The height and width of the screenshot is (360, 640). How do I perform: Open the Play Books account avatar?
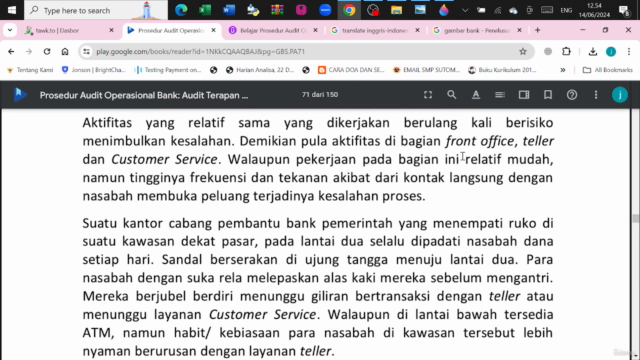[x=620, y=95]
